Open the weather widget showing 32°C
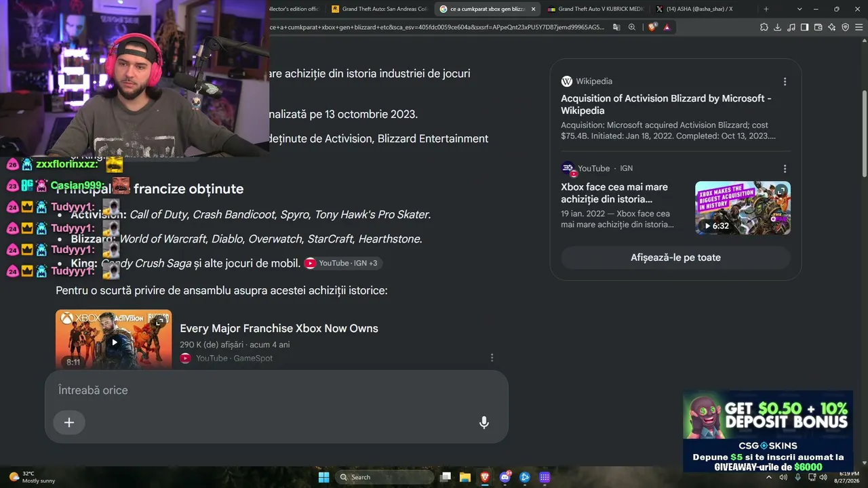Screen dimensions: 868x488 [x=32, y=477]
